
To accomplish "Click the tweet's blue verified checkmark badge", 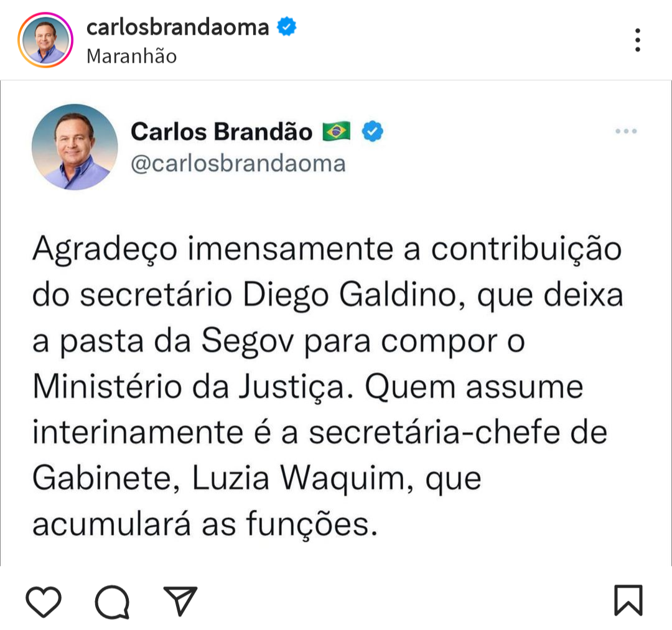I will click(x=373, y=131).
